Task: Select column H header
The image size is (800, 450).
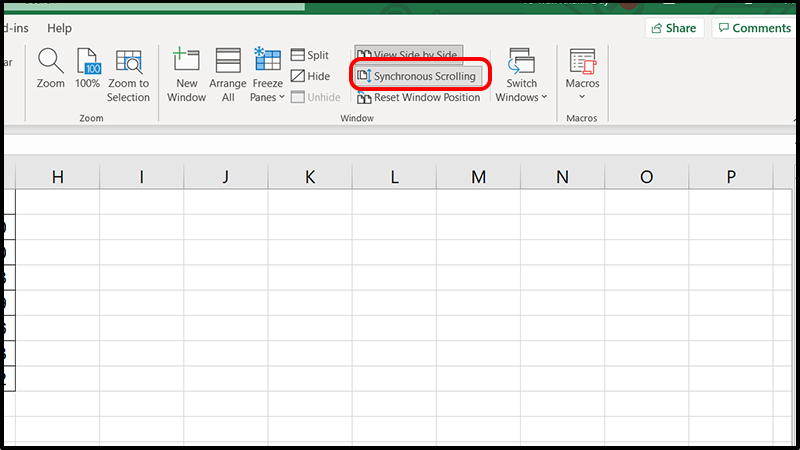Action: 58,177
